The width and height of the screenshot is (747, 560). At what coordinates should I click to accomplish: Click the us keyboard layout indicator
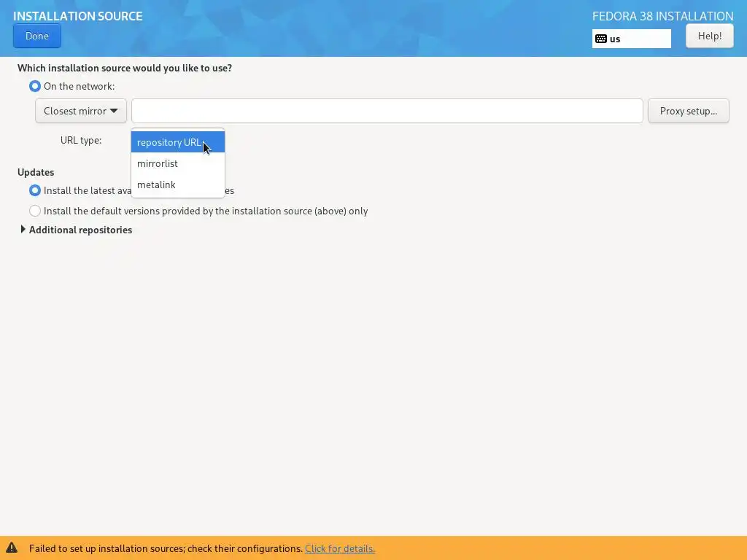pyautogui.click(x=631, y=39)
